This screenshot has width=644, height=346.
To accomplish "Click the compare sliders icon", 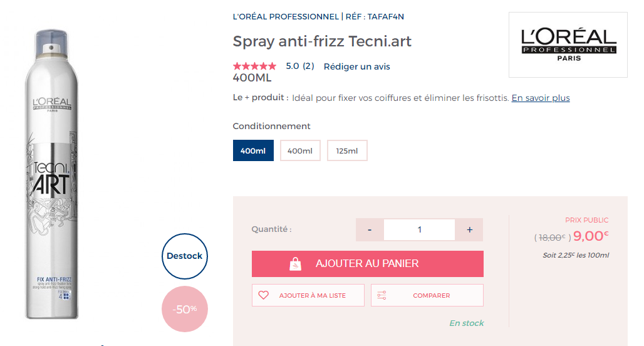I will pos(382,295).
